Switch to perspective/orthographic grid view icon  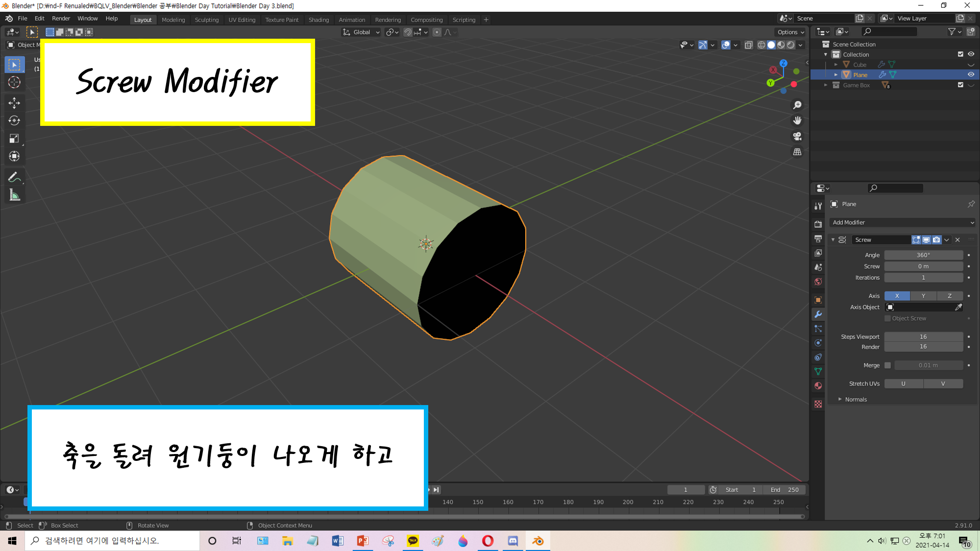pyautogui.click(x=797, y=152)
